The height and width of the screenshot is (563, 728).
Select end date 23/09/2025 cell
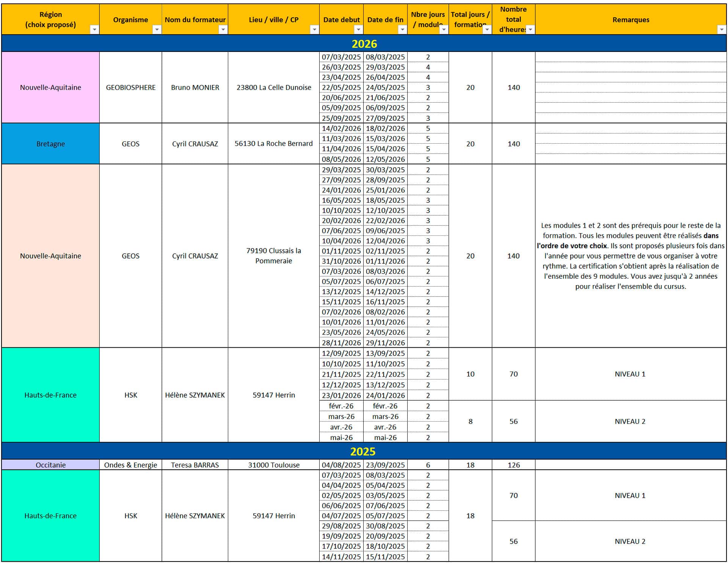tap(385, 465)
